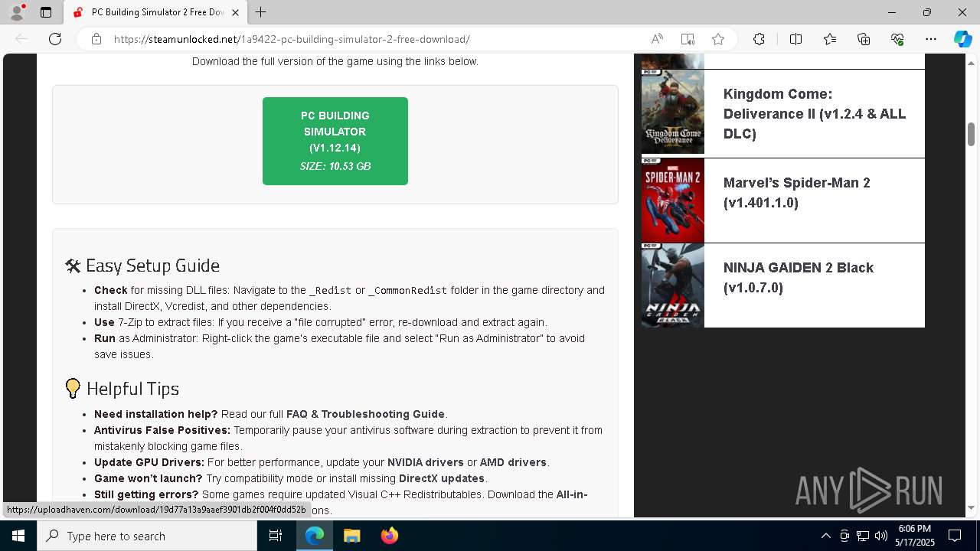Click the Easy Setup Guide heading
This screenshot has height=551, width=980.
pos(142,266)
